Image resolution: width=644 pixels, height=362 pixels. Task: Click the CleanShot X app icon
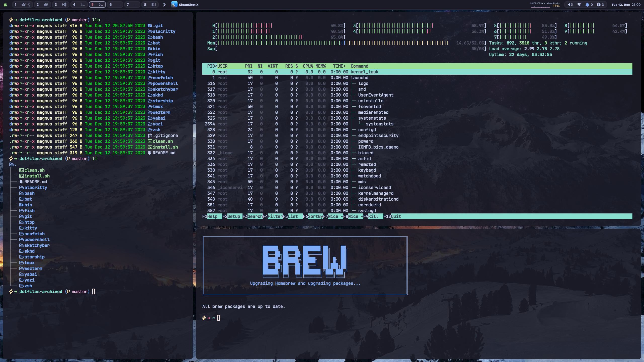[174, 5]
